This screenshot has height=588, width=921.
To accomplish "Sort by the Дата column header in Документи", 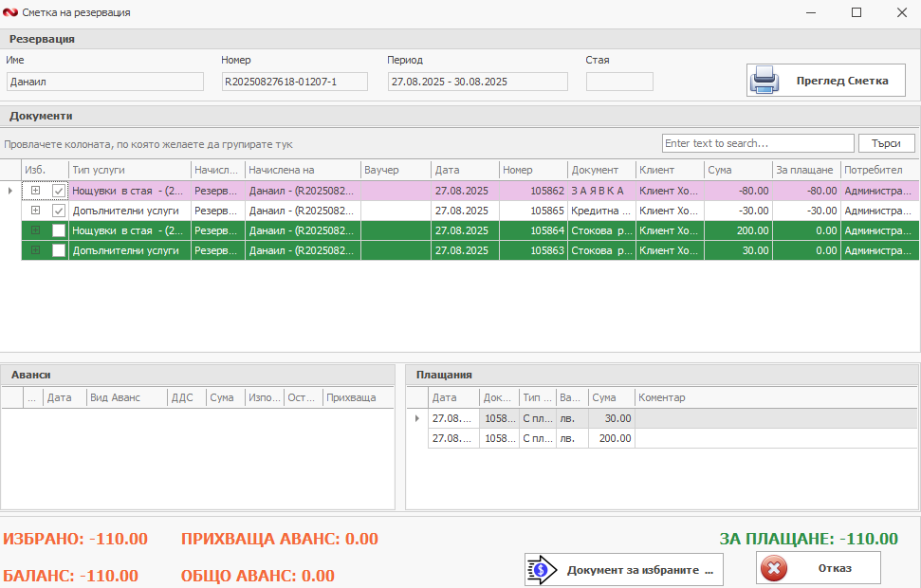I will coord(465,170).
